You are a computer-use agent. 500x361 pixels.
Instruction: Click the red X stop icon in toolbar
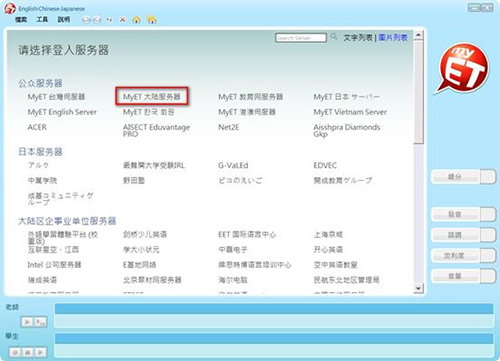[x=123, y=20]
